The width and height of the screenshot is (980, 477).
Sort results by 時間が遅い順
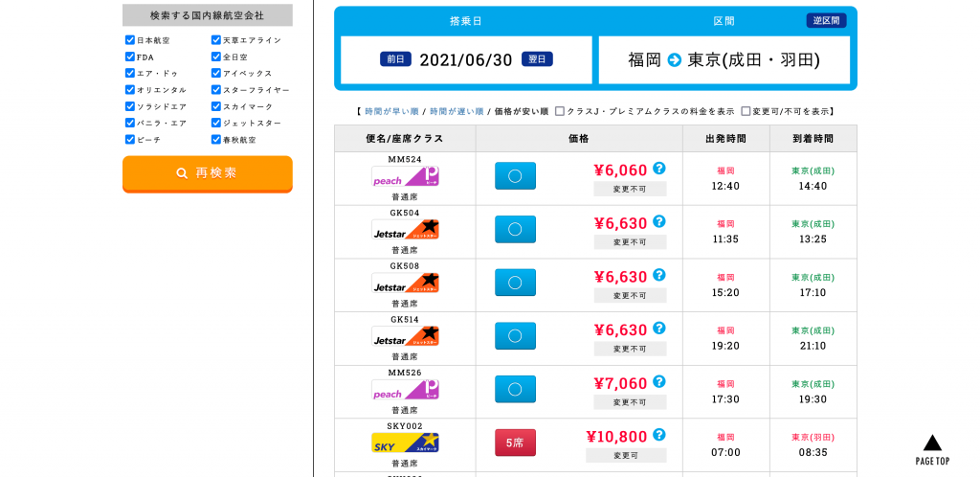click(457, 112)
